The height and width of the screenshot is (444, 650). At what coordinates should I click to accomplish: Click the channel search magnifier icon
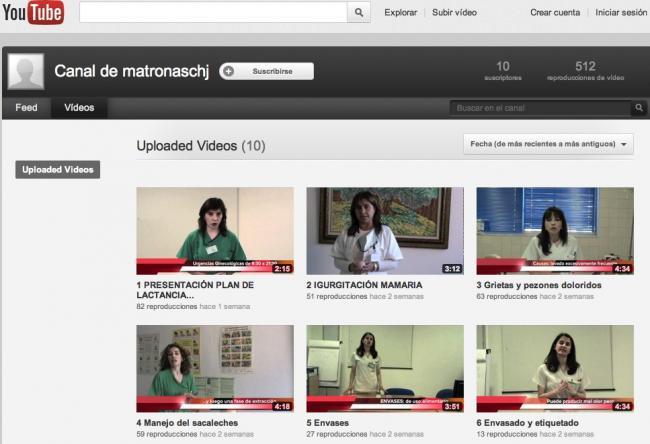pyautogui.click(x=639, y=108)
